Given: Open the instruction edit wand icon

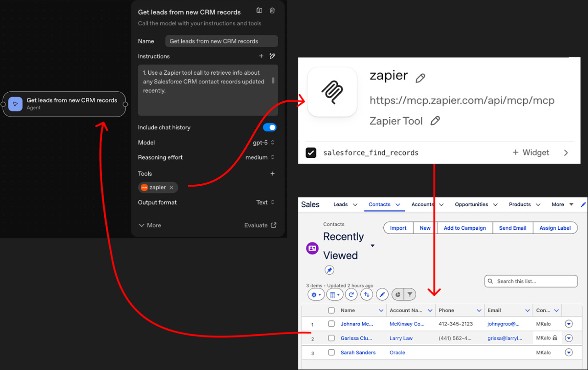Looking at the screenshot, I should 272,56.
